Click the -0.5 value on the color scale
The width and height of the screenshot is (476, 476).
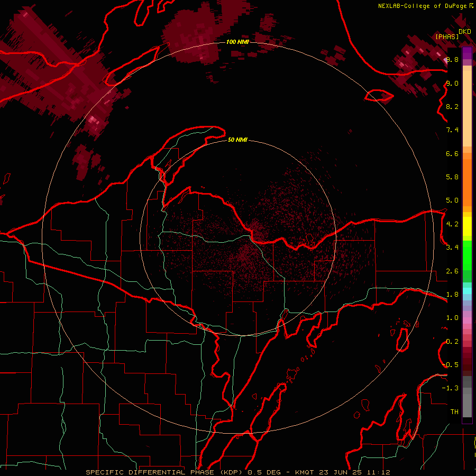tap(450, 364)
